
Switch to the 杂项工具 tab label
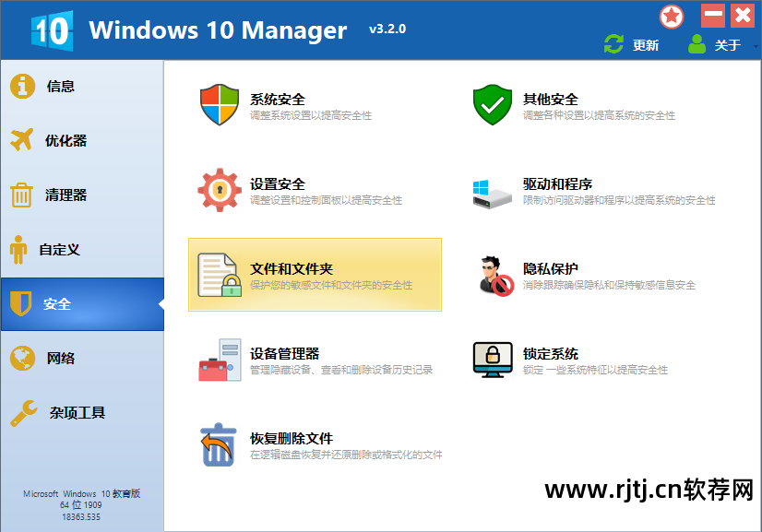[77, 413]
